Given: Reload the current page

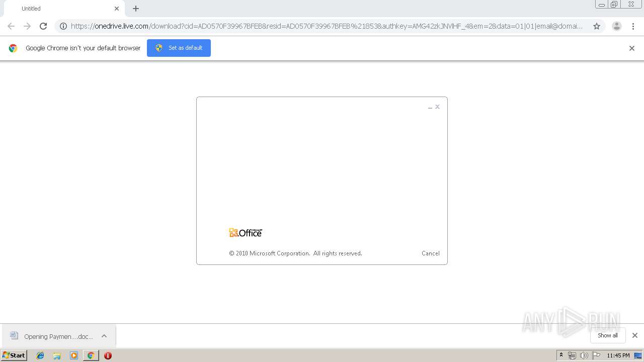Looking at the screenshot, I should tap(43, 26).
